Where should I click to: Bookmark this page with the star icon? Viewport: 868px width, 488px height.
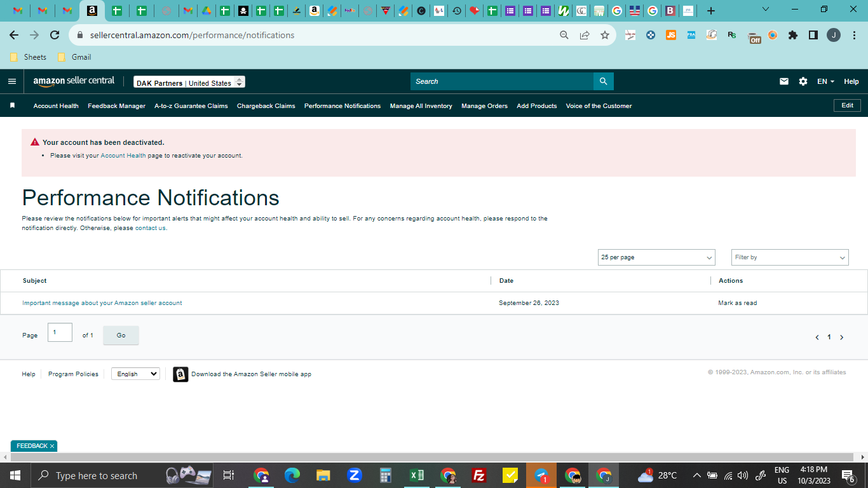click(605, 35)
